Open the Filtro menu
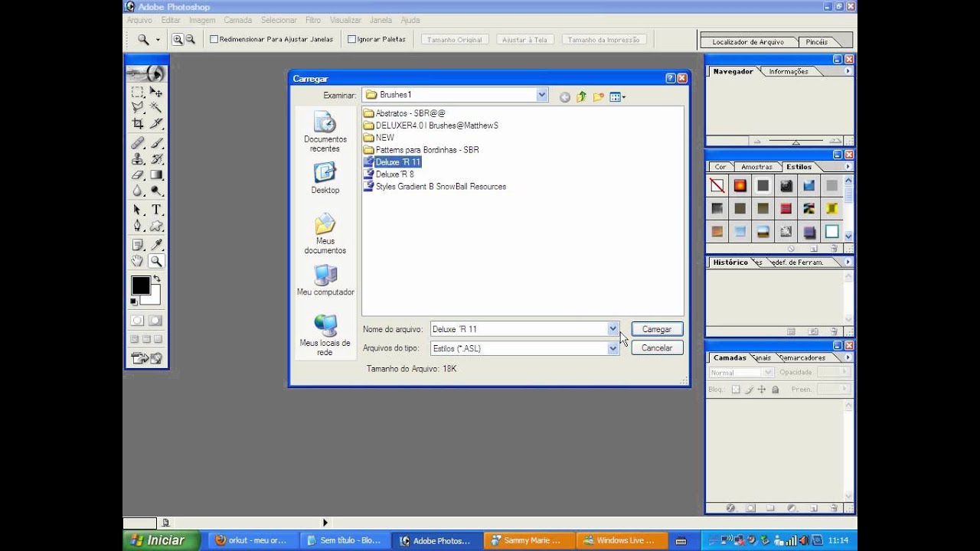The height and width of the screenshot is (551, 980). 313,20
